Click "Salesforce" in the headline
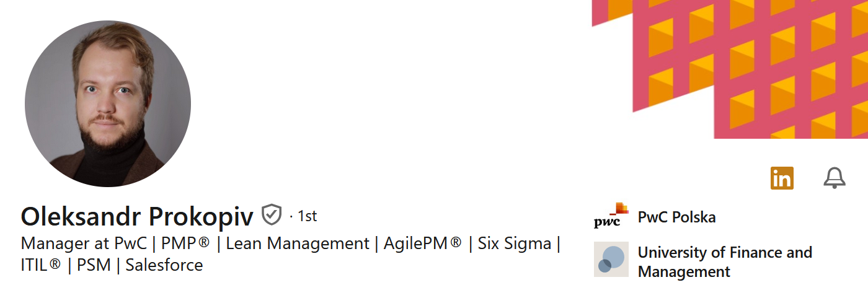 [x=164, y=265]
